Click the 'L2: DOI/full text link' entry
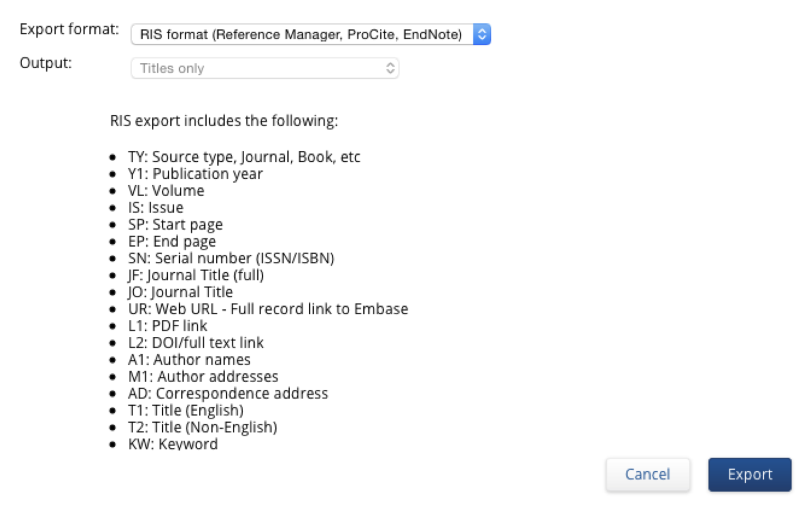This screenshot has height=507, width=812. [196, 343]
